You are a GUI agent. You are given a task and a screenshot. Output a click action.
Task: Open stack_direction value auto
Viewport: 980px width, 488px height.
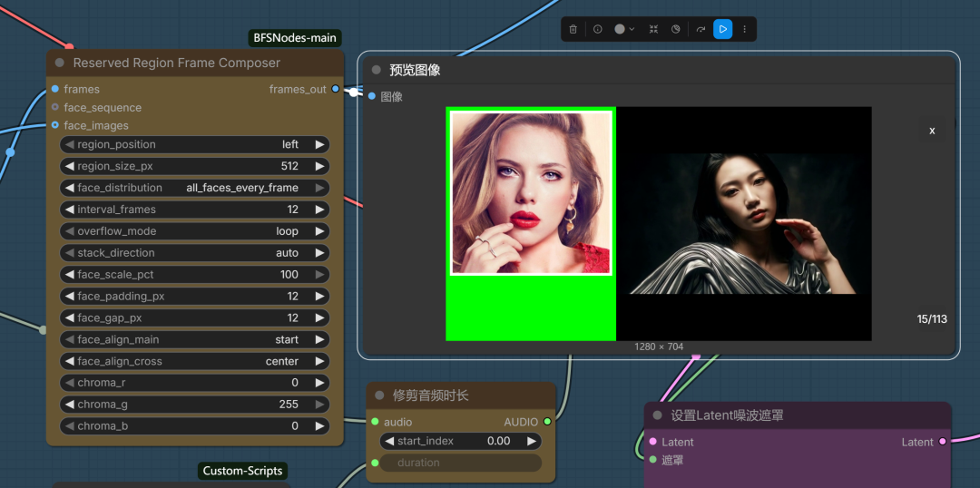click(x=288, y=253)
